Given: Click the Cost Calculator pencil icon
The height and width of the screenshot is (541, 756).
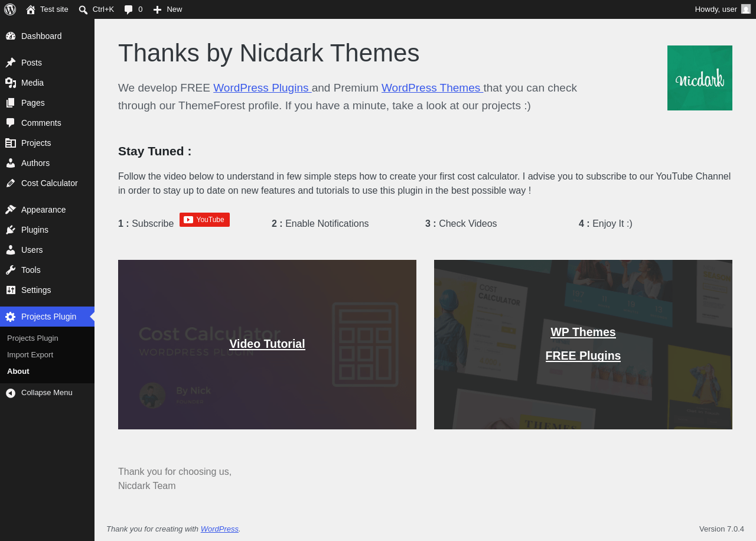Looking at the screenshot, I should point(11,183).
